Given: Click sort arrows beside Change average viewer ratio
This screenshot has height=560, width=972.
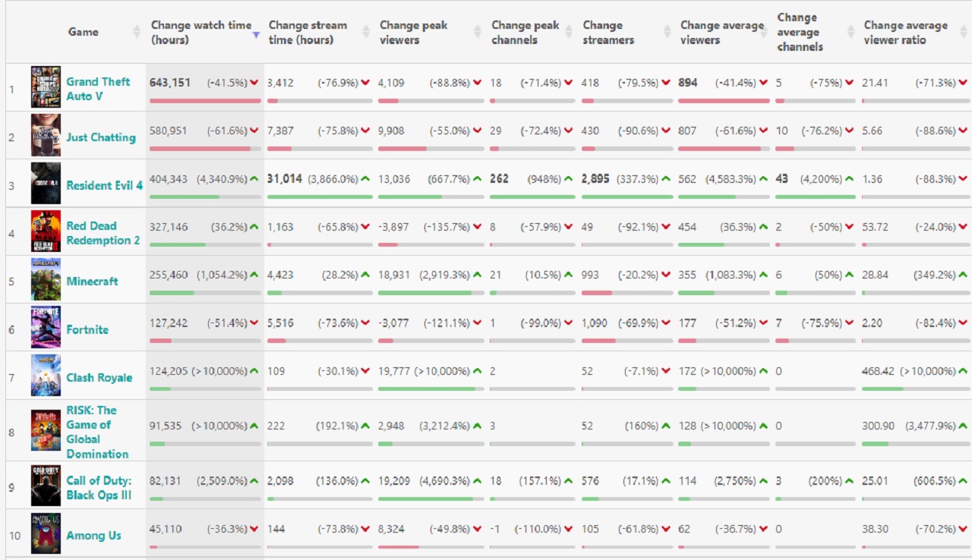Looking at the screenshot, I should (x=965, y=32).
